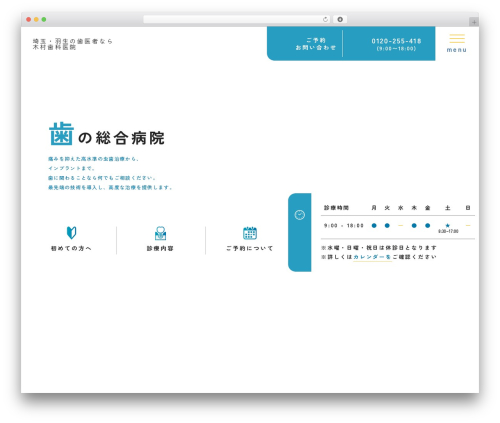This screenshot has height=423, width=500.
Task: Open the ご予約について link
Action: [250, 248]
